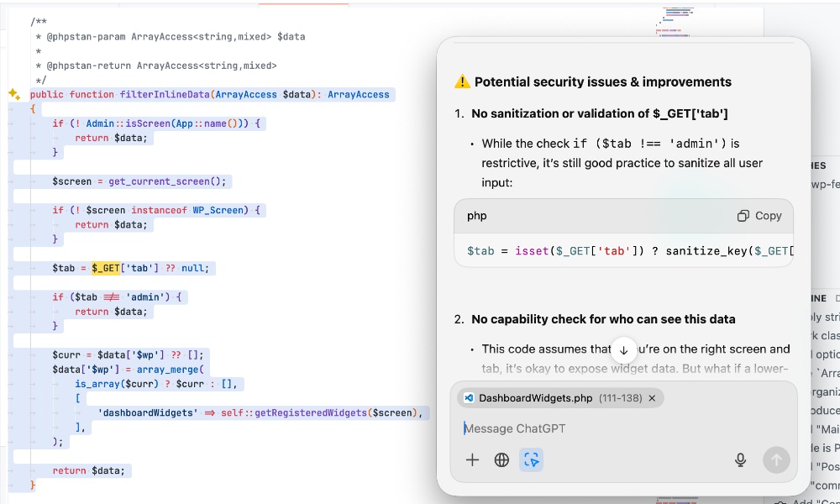The width and height of the screenshot is (840, 504).
Task: Click the AI sparkle icon beside filterInlineData
Action: (14, 94)
